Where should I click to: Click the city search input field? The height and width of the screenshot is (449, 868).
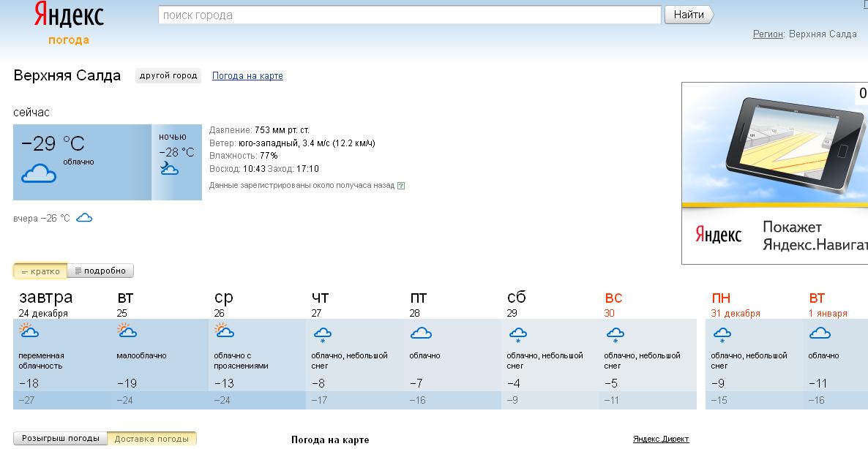[x=410, y=15]
